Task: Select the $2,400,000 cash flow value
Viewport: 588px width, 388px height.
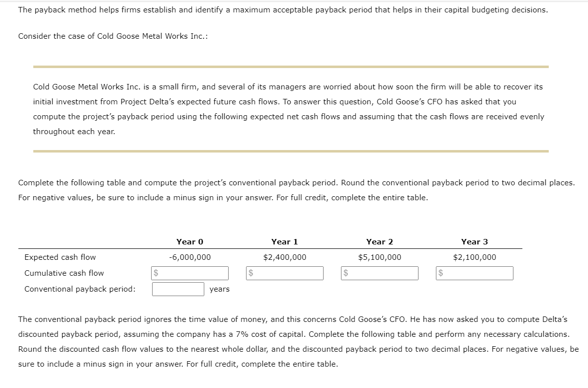Action: (284, 257)
